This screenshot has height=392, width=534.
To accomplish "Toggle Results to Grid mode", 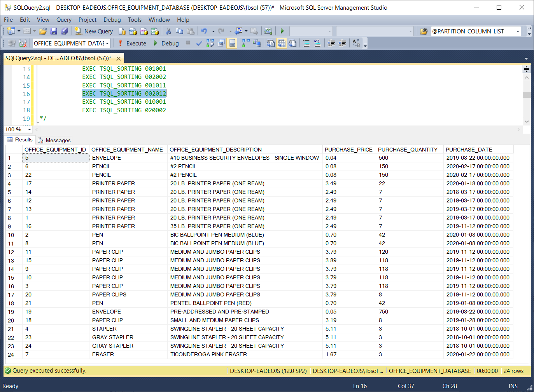I will tap(281, 43).
